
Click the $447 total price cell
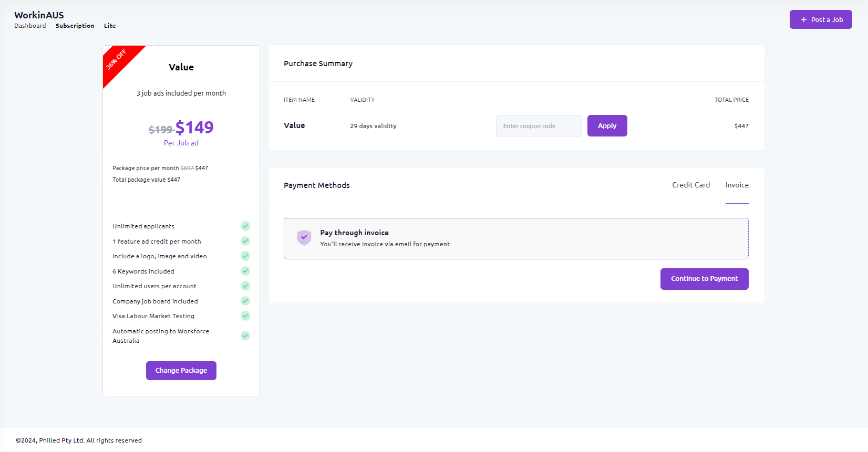click(741, 126)
